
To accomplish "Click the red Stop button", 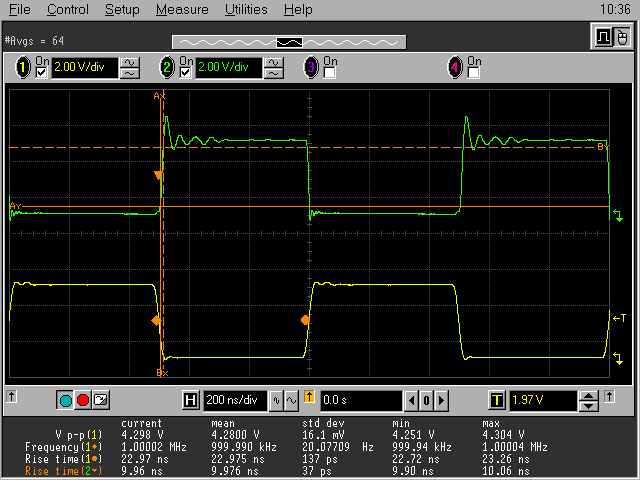I will [x=83, y=400].
